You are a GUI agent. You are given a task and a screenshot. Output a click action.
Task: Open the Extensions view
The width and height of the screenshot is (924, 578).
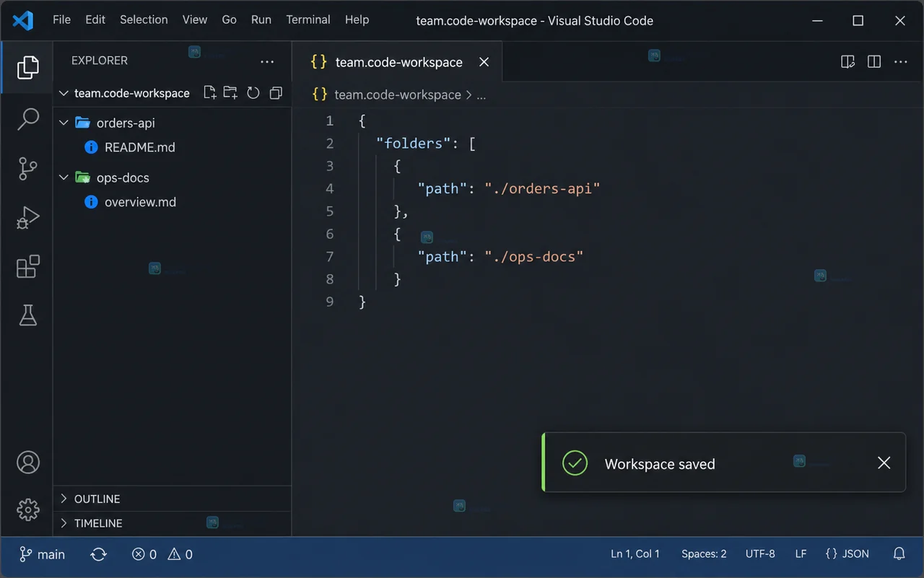[x=27, y=266]
